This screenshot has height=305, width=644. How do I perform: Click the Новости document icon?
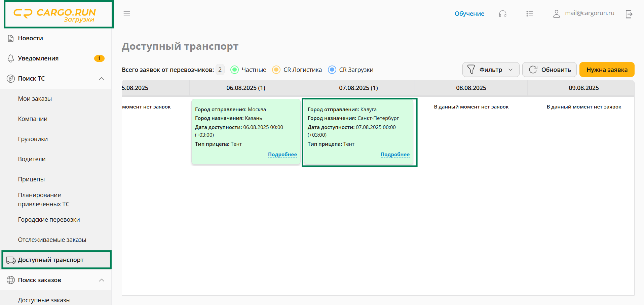tap(11, 38)
